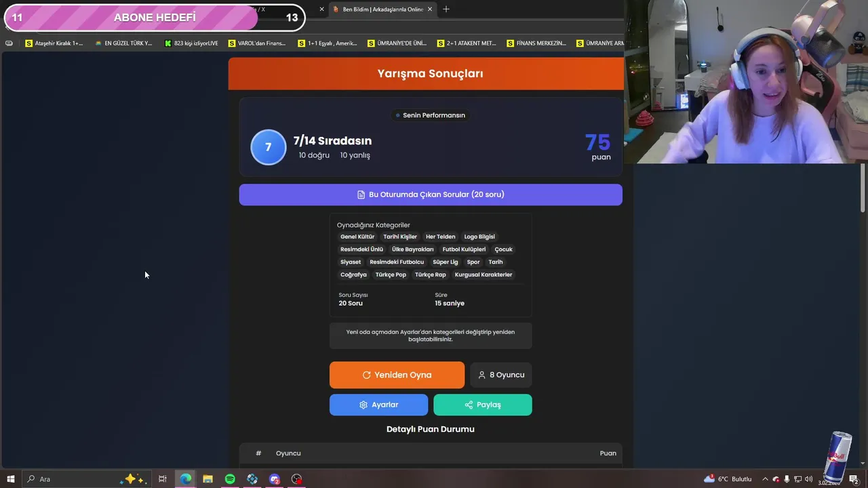This screenshot has width=868, height=488.
Task: Select the Coğrafya category tag
Action: coord(353,274)
